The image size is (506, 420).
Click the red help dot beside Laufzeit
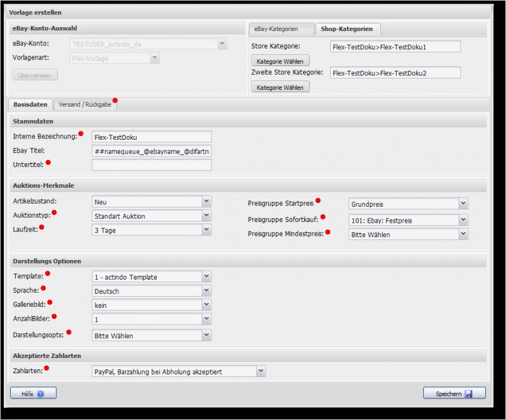pos(42,227)
